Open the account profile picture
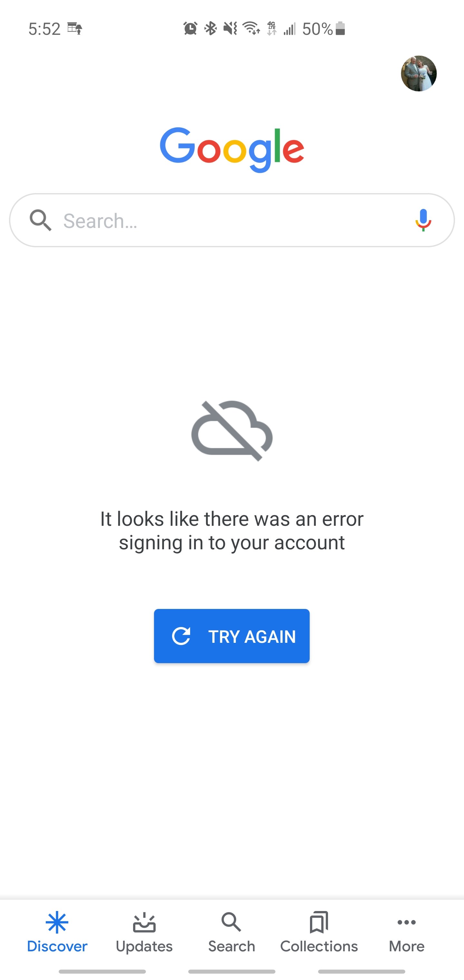 [x=418, y=73]
